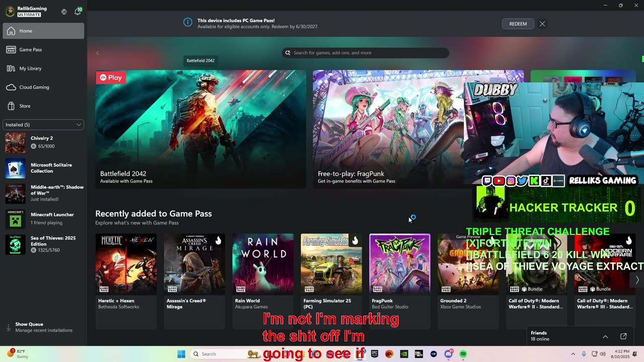Focus the game search field

coord(365,53)
